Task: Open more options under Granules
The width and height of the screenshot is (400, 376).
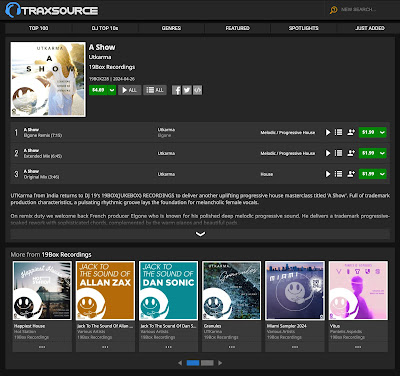Action: tap(232, 347)
